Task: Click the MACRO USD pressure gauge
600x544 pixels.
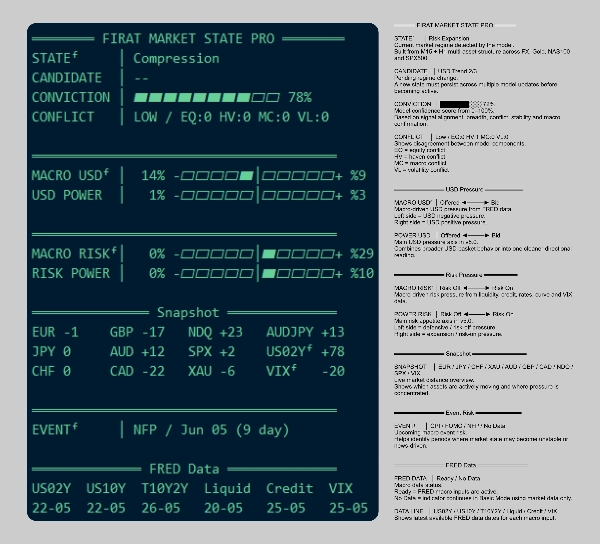Action: pyautogui.click(x=258, y=176)
